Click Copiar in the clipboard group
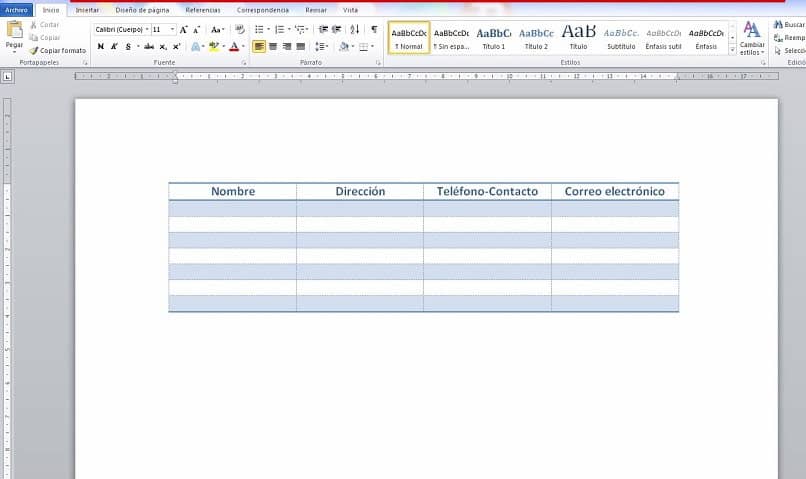806x479 pixels. coord(45,38)
